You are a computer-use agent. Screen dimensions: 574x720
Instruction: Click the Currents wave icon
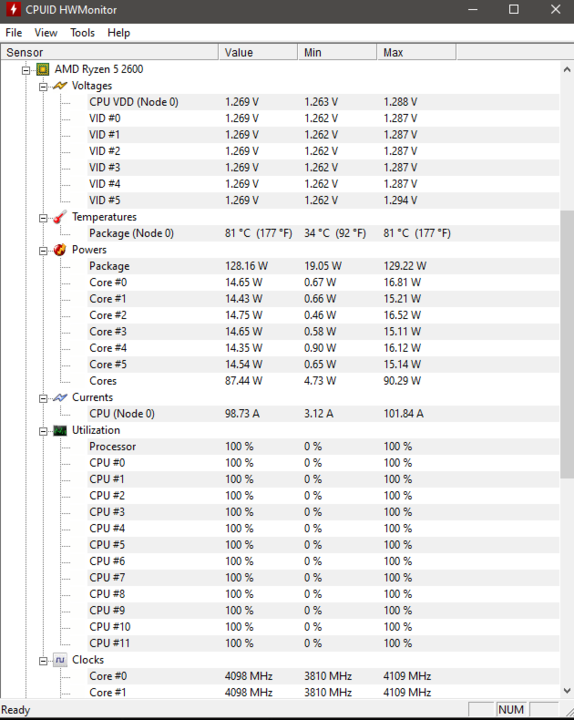click(60, 398)
